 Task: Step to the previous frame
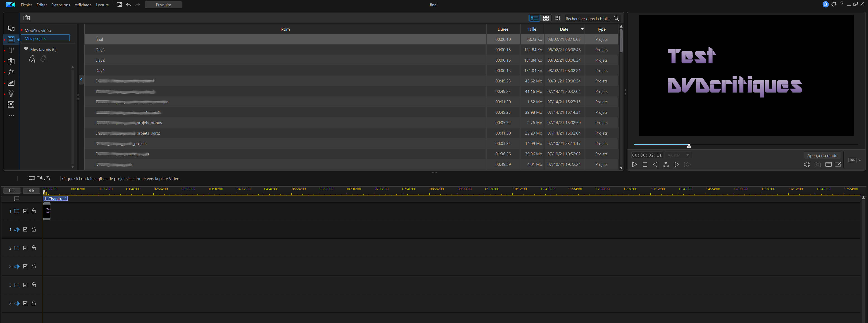point(655,164)
